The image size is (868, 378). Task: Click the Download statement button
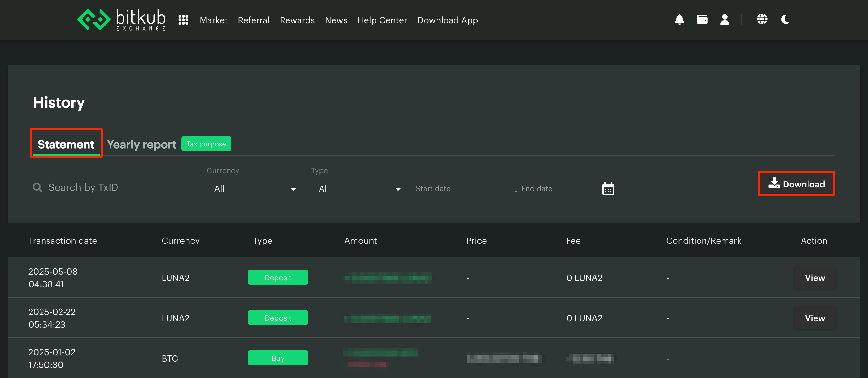point(796,184)
